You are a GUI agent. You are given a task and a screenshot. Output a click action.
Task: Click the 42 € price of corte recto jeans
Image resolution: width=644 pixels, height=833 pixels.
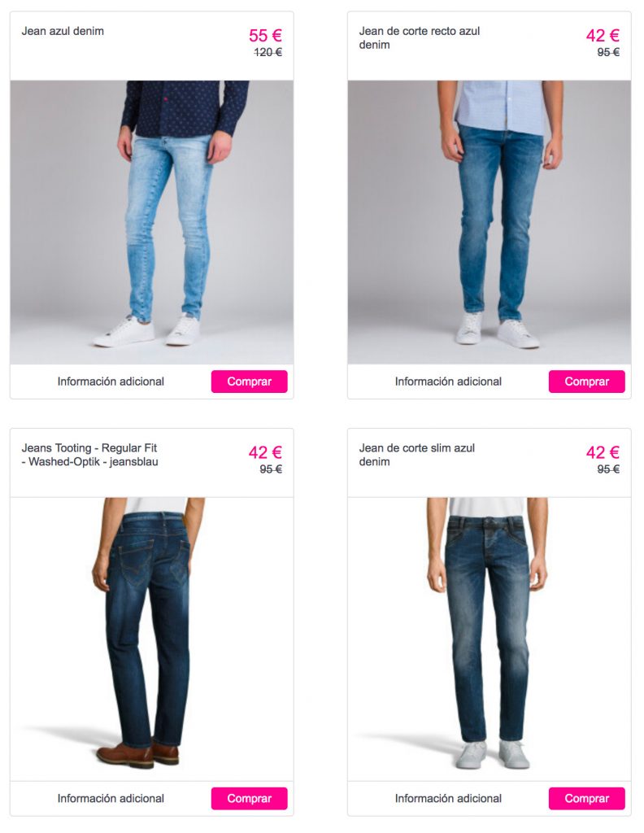click(603, 36)
